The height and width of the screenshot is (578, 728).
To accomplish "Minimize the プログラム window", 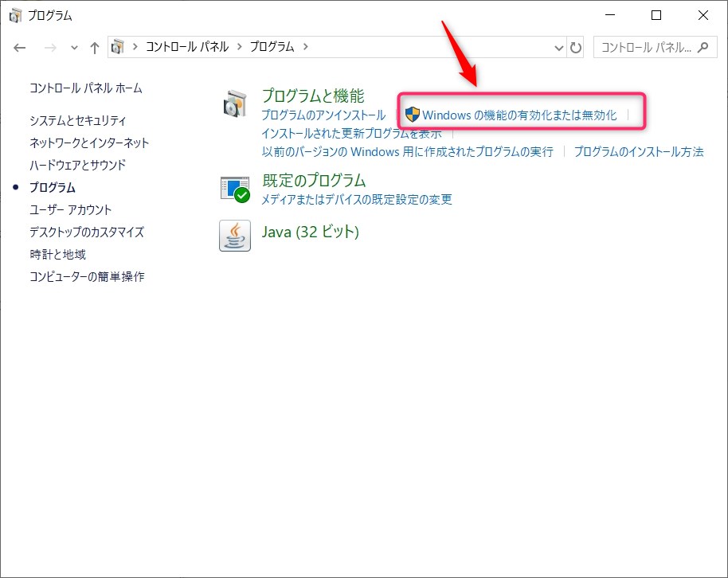I will 610,15.
